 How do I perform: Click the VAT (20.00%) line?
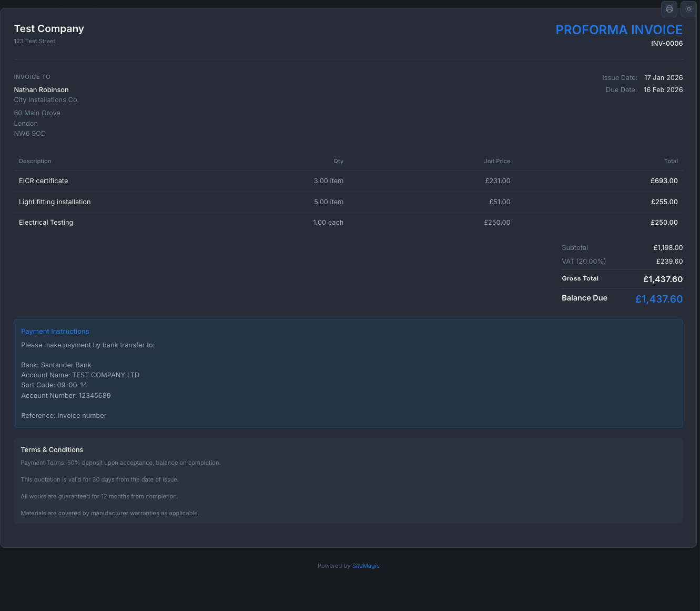click(x=584, y=261)
